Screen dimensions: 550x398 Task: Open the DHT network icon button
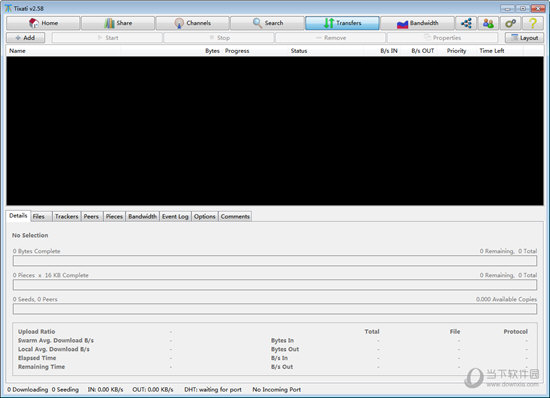(x=466, y=23)
